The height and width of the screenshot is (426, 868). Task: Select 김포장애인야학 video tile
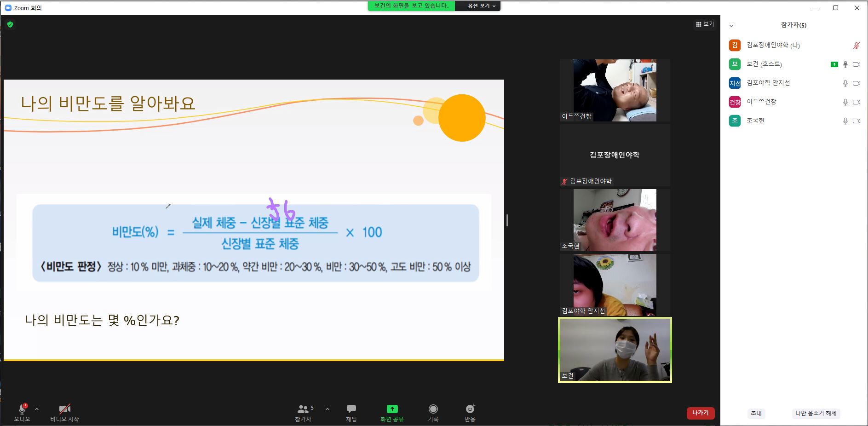point(615,155)
